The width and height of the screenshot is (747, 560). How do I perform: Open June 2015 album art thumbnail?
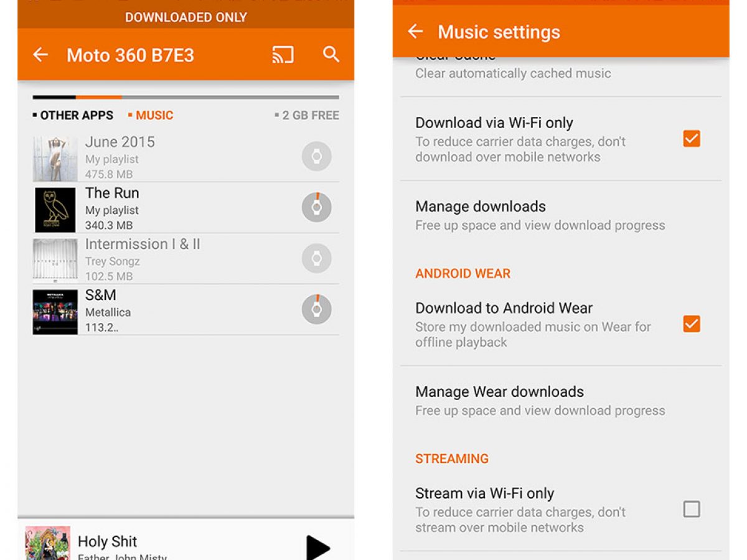click(55, 159)
